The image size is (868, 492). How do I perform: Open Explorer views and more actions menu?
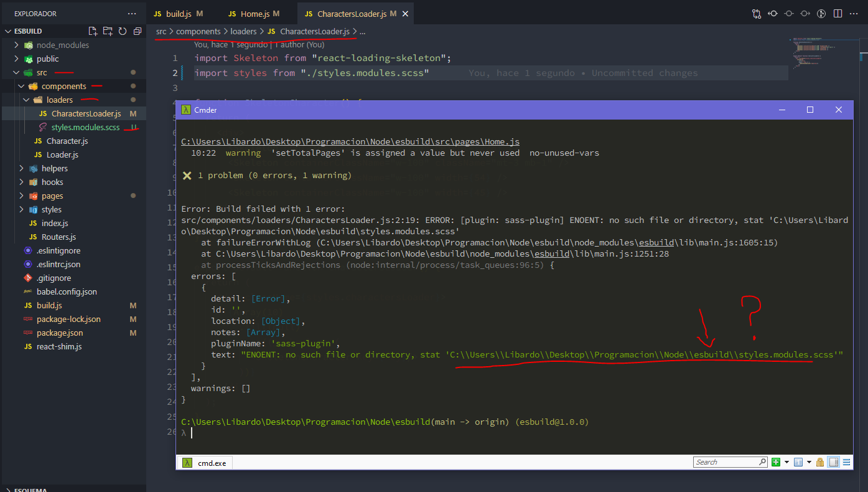pos(131,14)
